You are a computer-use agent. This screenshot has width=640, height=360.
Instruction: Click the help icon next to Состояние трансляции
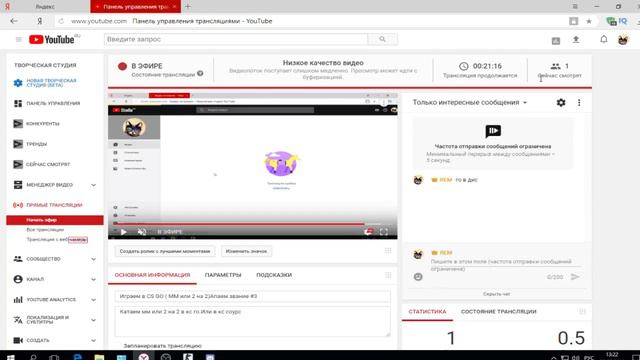pyautogui.click(x=200, y=73)
